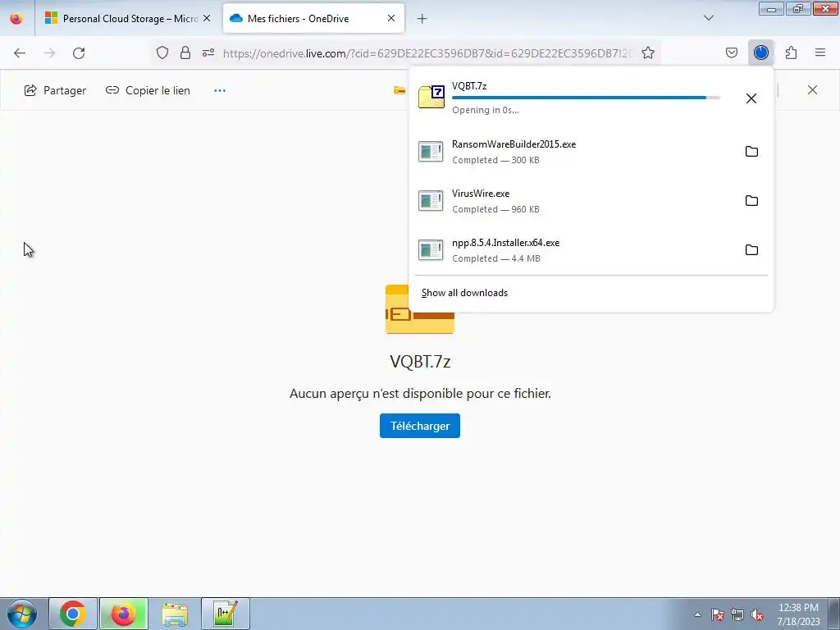
Task: Open Action Center flag icon
Action: point(718,614)
